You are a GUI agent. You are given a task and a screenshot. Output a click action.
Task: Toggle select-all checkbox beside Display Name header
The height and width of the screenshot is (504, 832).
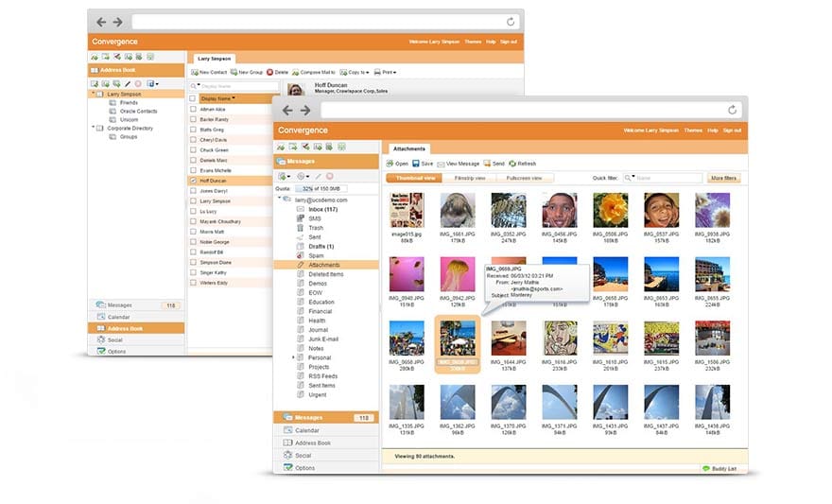[x=193, y=98]
